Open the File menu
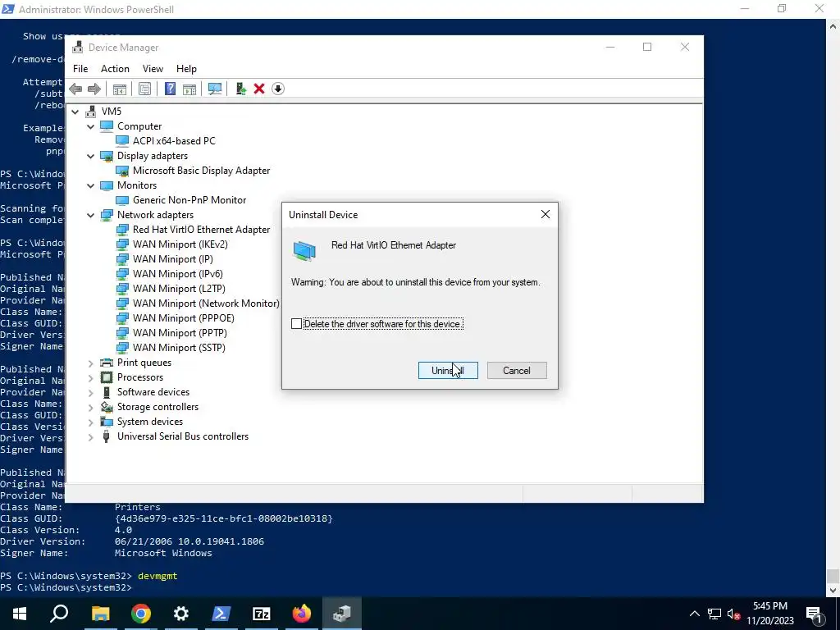This screenshot has width=840, height=630. [x=80, y=69]
